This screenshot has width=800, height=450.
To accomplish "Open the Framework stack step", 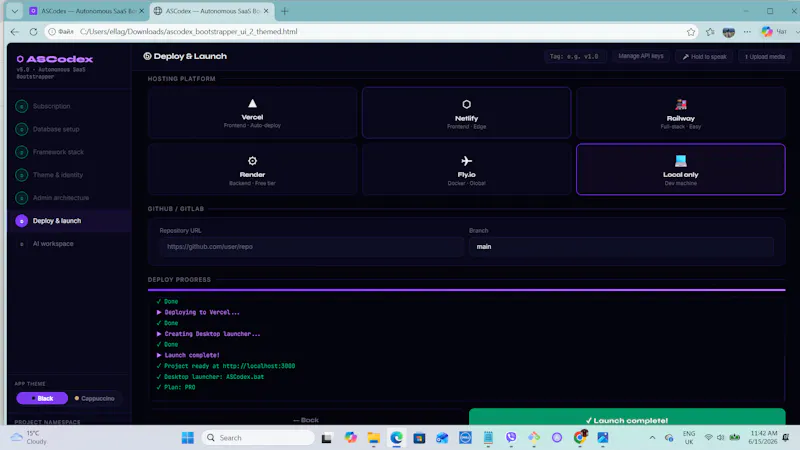I will [x=69, y=152].
